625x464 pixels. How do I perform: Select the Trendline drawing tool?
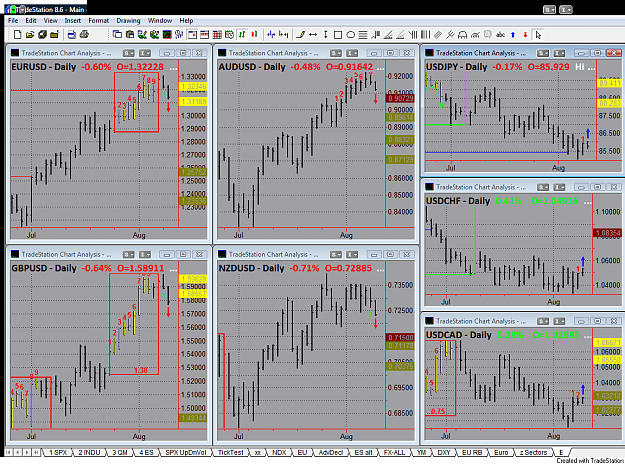[x=301, y=35]
